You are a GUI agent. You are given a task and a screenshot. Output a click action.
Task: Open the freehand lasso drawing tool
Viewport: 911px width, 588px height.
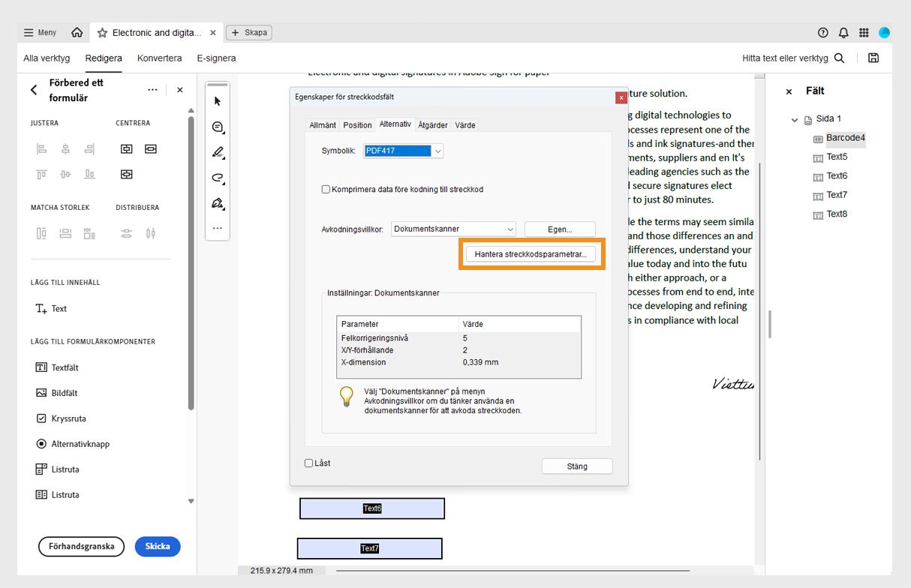pos(218,178)
